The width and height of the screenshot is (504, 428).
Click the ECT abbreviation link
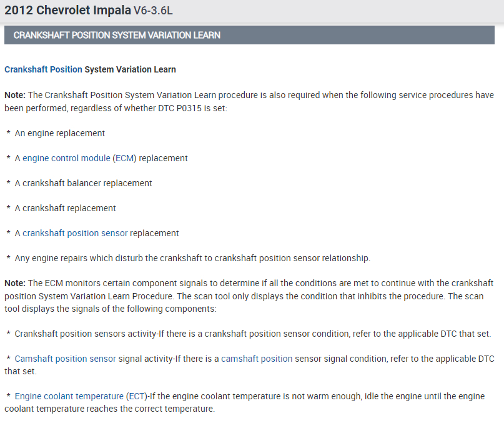click(136, 396)
